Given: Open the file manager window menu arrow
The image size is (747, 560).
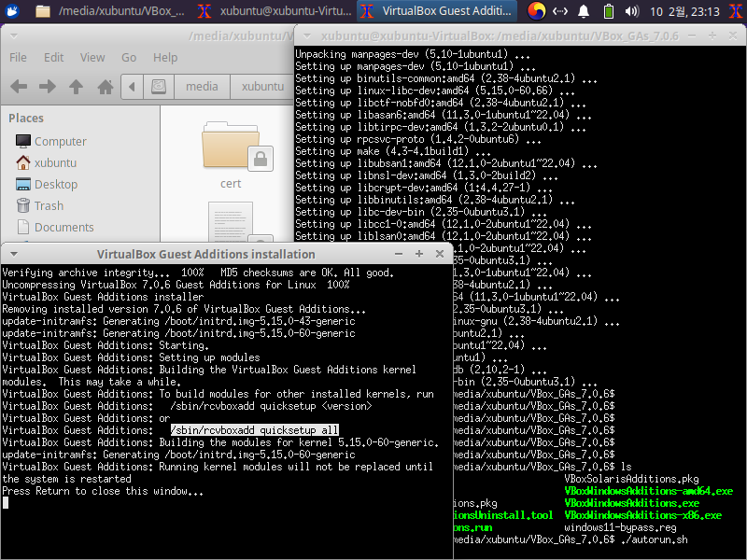Looking at the screenshot, I should coord(14,35).
